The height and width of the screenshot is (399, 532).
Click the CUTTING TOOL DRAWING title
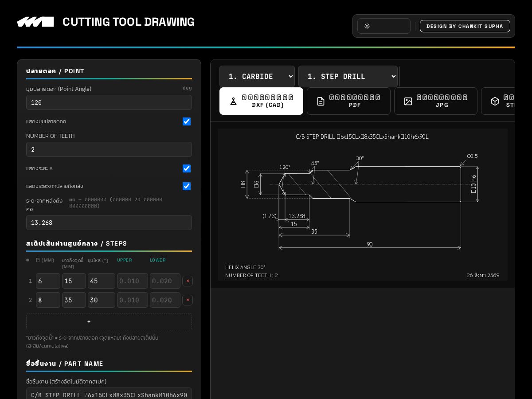(129, 22)
